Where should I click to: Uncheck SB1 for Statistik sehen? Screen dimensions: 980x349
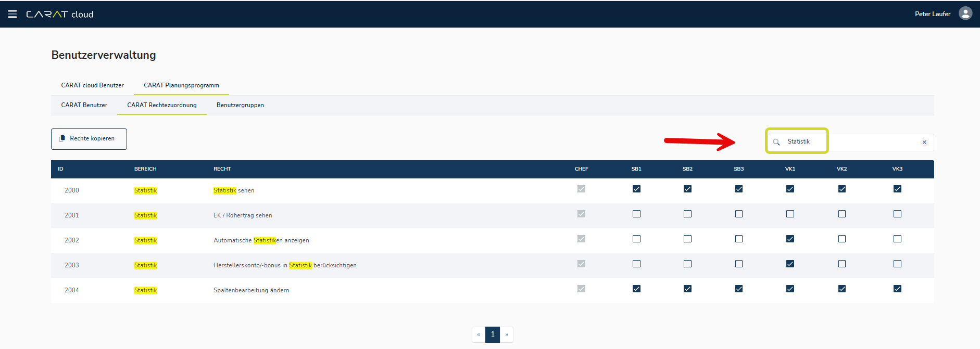point(636,189)
